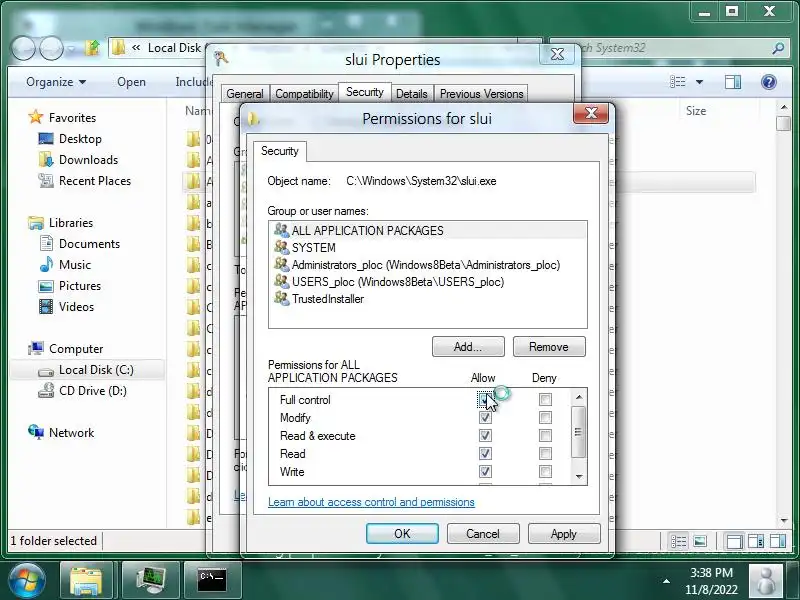Open Previous Versions tab in slui Properties
The width and height of the screenshot is (800, 600).
tap(482, 94)
